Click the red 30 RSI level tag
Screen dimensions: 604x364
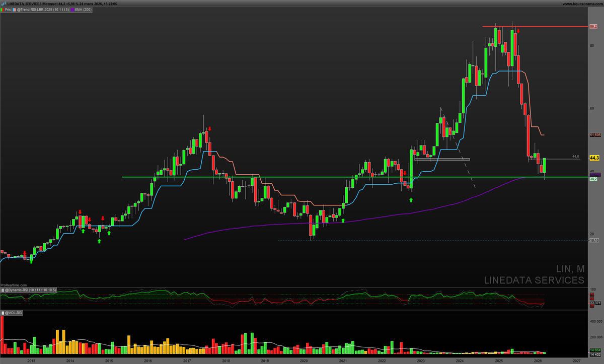592,306
